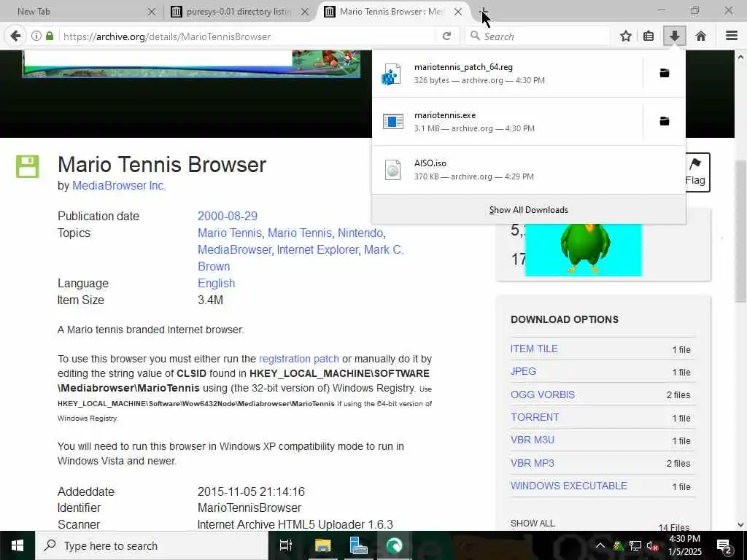Click the green padlock security icon

[x=49, y=36]
